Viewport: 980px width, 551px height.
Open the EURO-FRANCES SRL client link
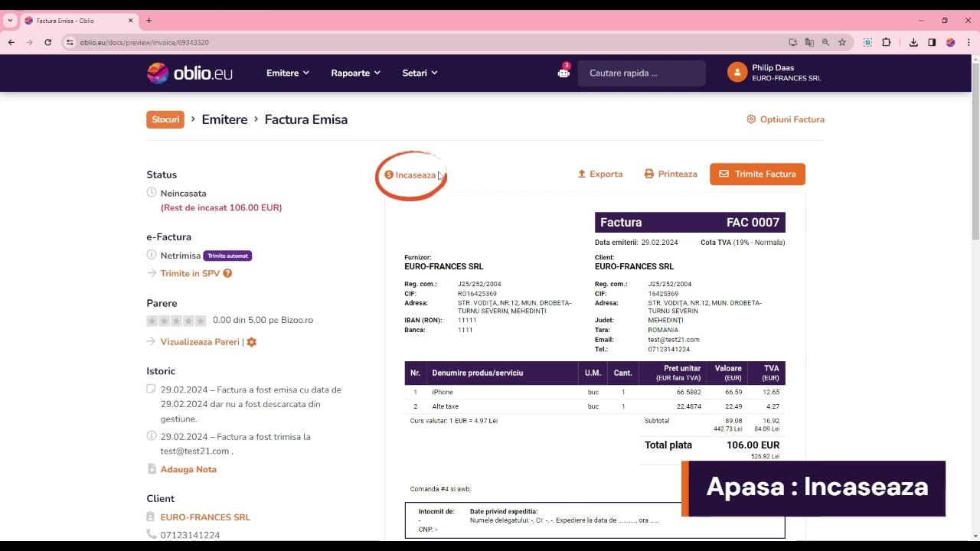[205, 517]
